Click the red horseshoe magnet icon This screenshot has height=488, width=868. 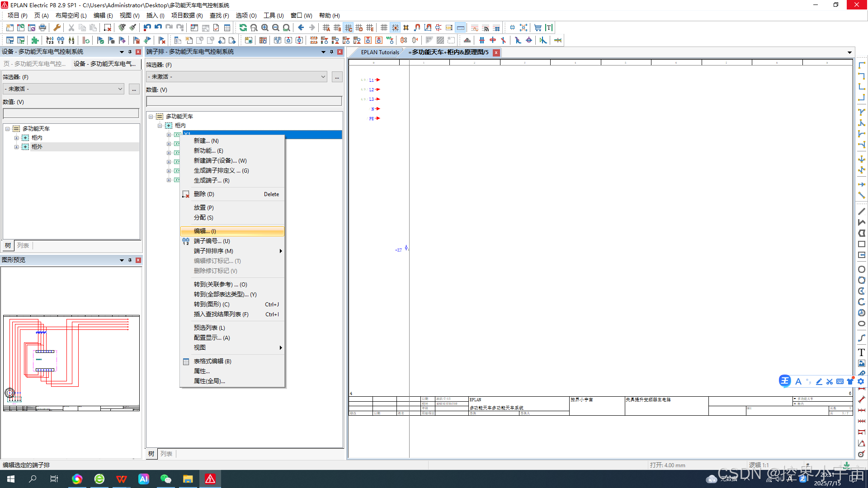(417, 28)
